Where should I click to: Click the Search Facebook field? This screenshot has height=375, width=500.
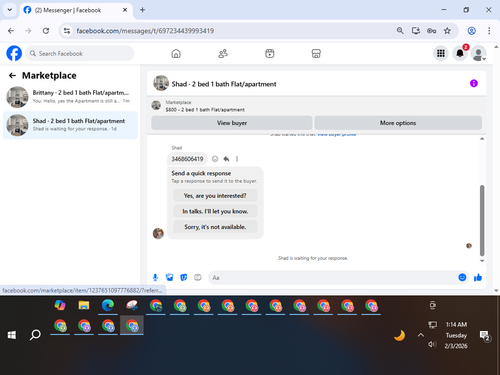[80, 53]
